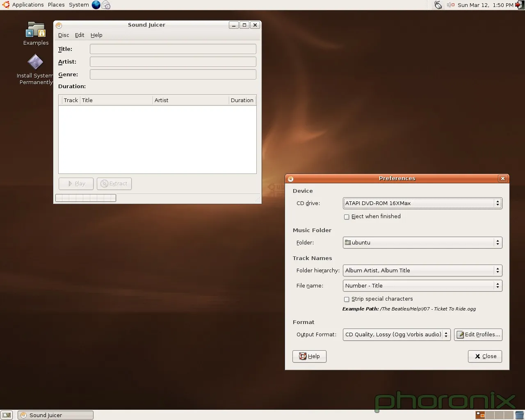Open the Edit menu in Sound Juicer
The height and width of the screenshot is (420, 525).
[x=80, y=35]
